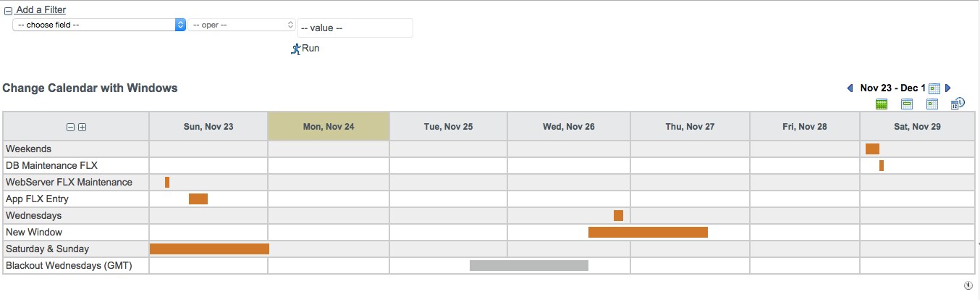
Task: Collapse the Add a Filter section
Action: pyautogui.click(x=8, y=11)
